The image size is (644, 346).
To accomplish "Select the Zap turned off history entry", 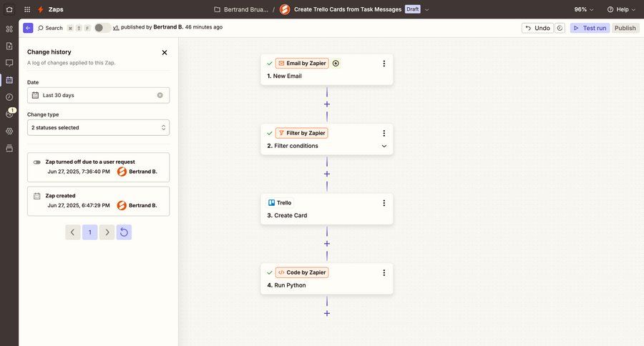I will click(98, 167).
